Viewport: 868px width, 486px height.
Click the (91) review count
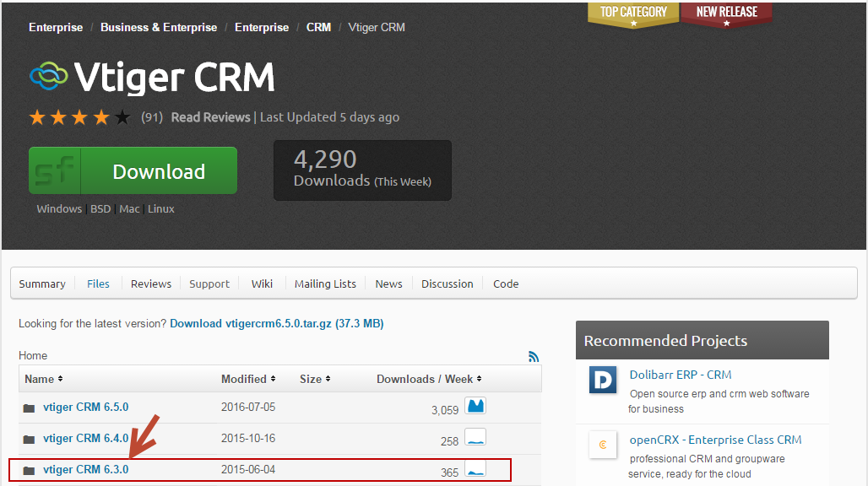[152, 117]
